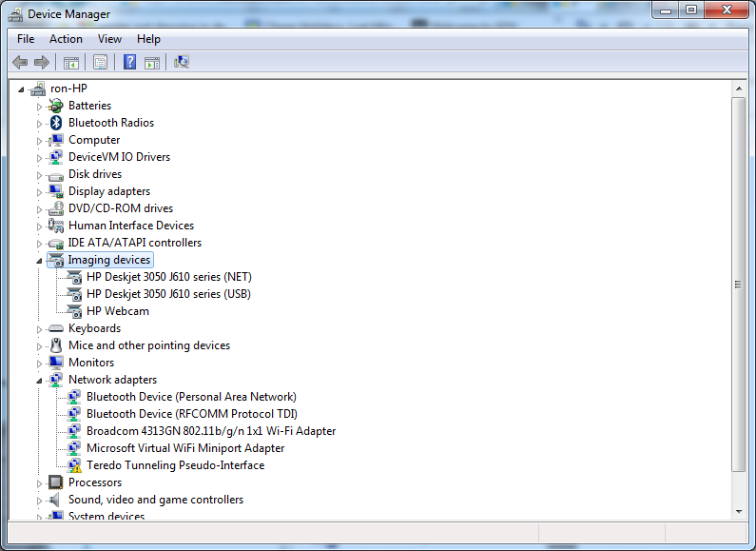This screenshot has height=551, width=756.
Task: Select the Teredo Tunneling Pseudo-Interface warning icon
Action: (x=74, y=465)
